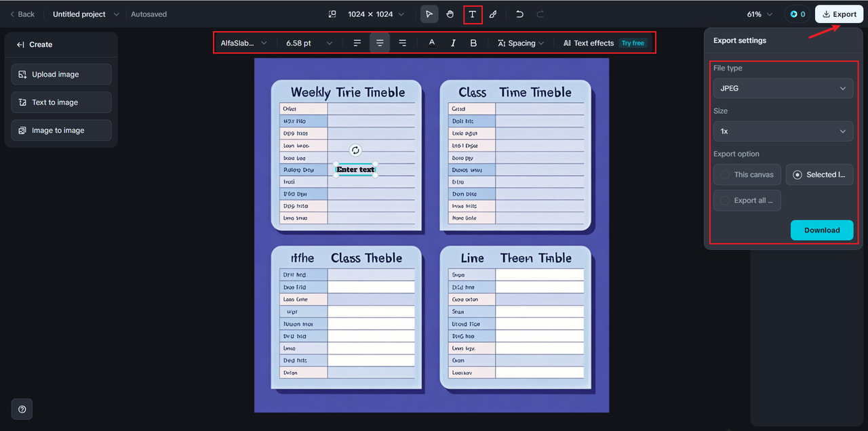
Task: Open Image to image
Action: click(x=62, y=130)
